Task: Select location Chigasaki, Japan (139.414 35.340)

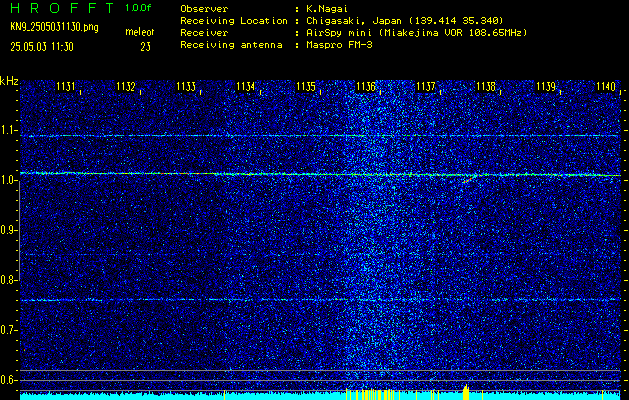Action: [404, 21]
